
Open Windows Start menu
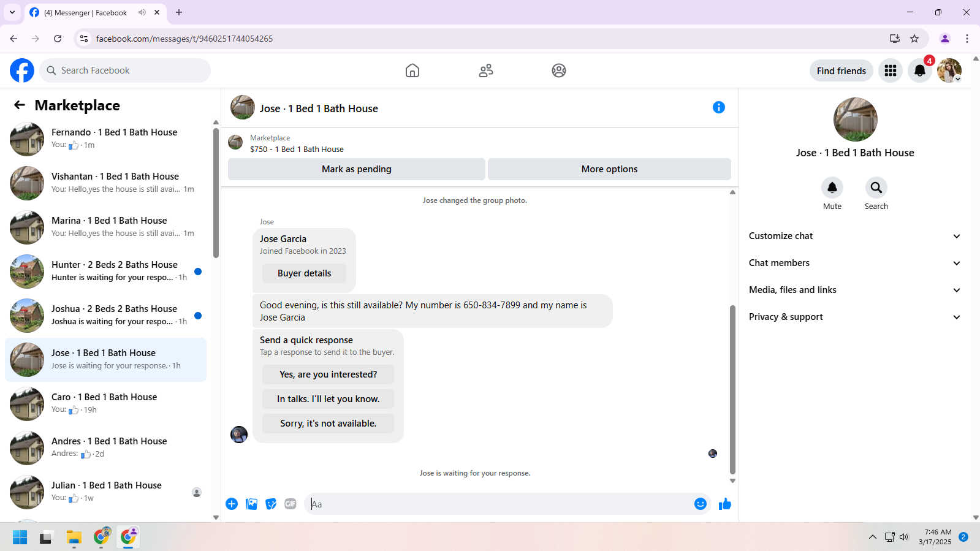click(x=20, y=538)
